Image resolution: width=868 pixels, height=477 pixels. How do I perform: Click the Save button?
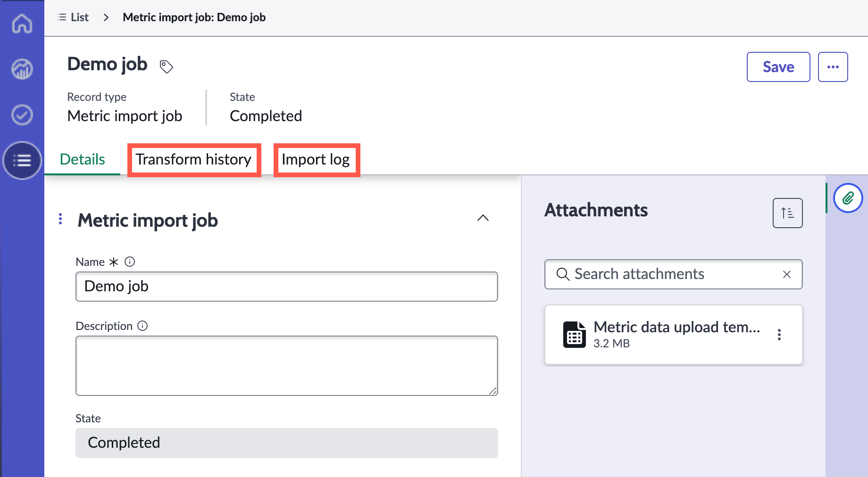click(778, 67)
